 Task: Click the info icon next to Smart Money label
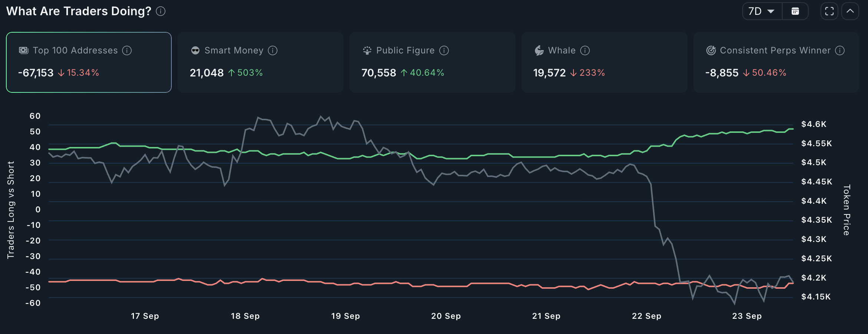pyautogui.click(x=273, y=50)
